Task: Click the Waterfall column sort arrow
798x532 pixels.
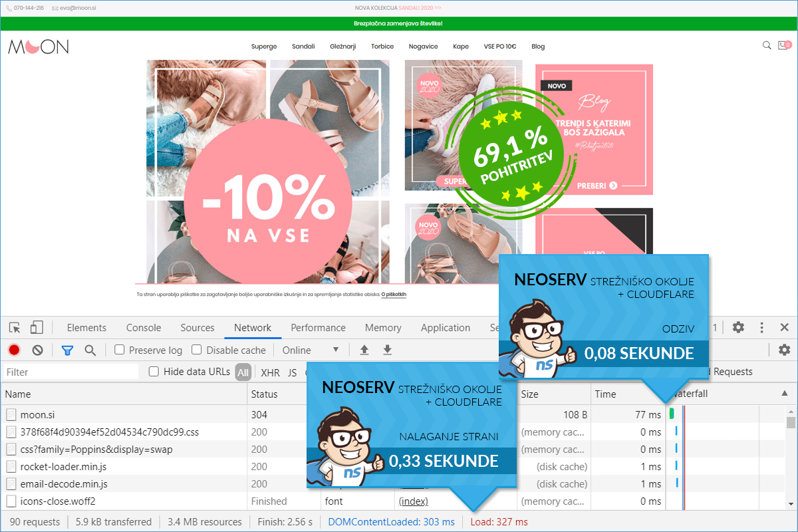Action: [785, 394]
